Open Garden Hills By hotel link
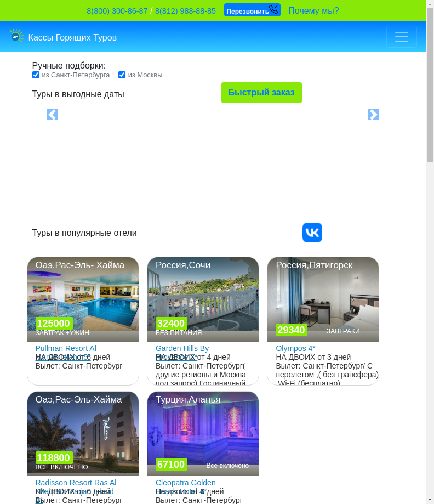The image size is (434, 504). tap(182, 348)
